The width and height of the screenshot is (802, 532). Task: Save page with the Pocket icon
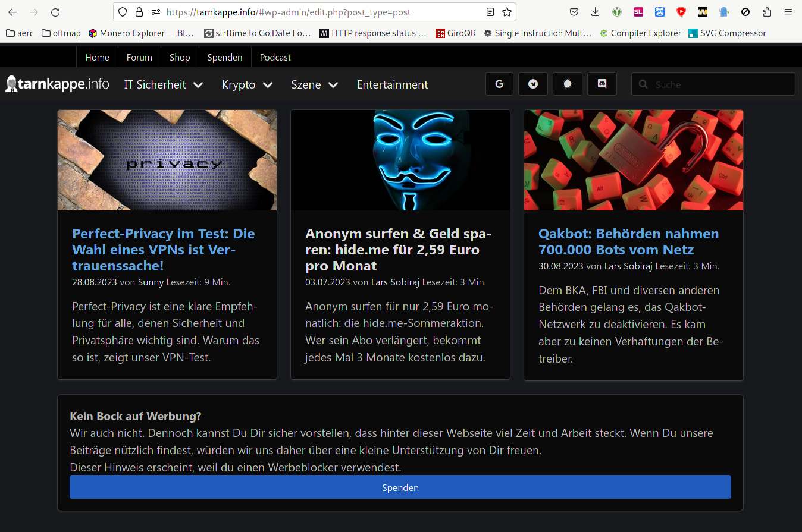[x=574, y=12]
